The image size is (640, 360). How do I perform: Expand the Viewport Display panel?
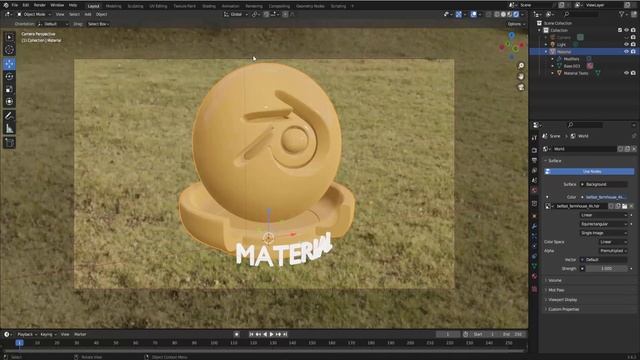pyautogui.click(x=562, y=300)
